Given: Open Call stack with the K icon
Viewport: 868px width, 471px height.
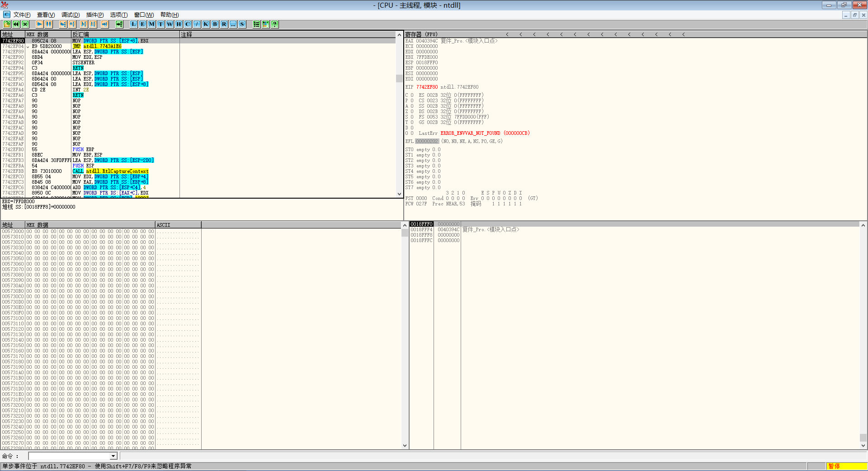Looking at the screenshot, I should (x=206, y=24).
